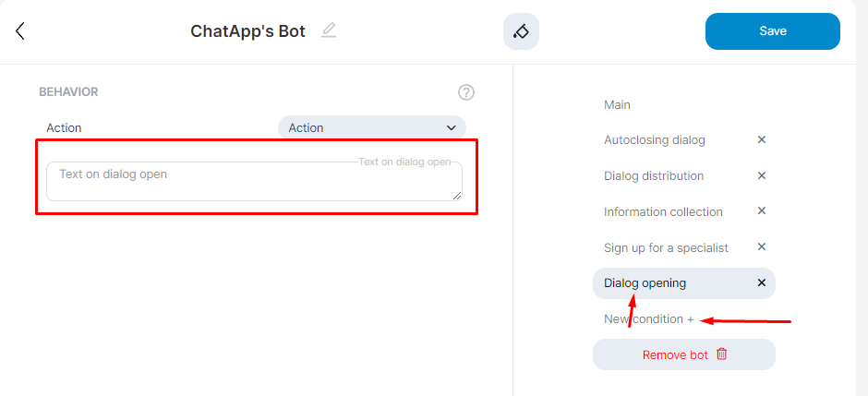
Task: Select the Dialog distribution item
Action: point(653,176)
